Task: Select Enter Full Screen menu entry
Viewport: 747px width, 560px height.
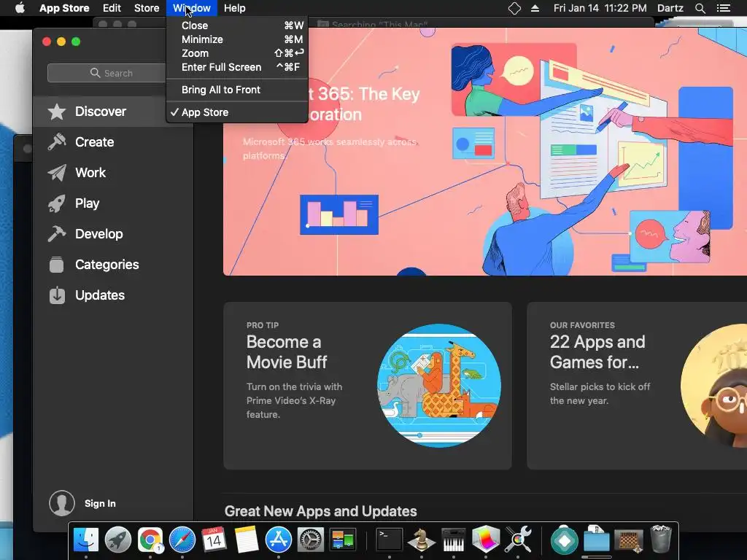Action: pos(237,67)
